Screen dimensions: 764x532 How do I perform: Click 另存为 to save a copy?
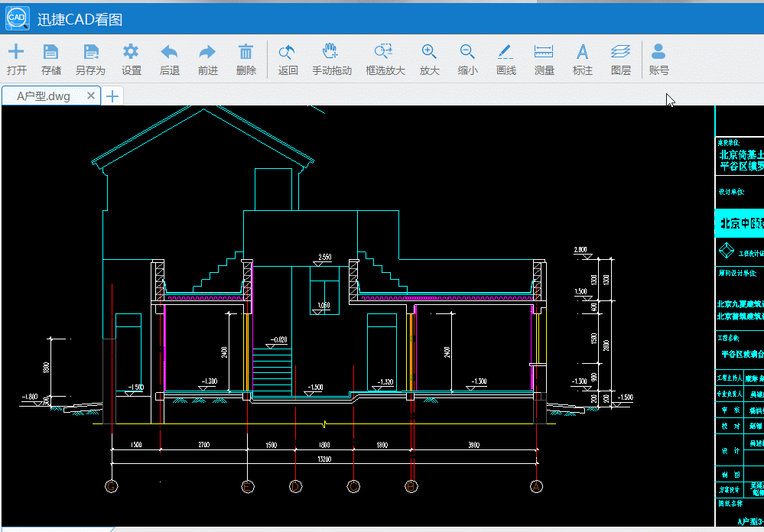click(x=91, y=59)
